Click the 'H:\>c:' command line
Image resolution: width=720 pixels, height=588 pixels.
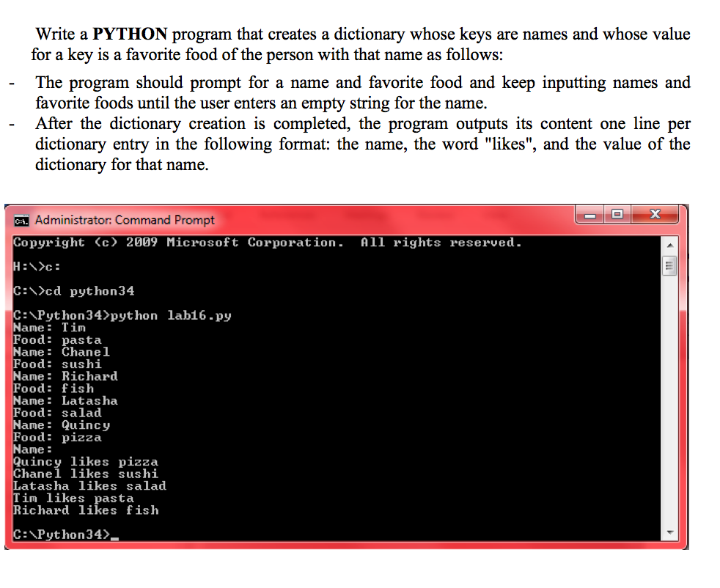pyautogui.click(x=37, y=267)
